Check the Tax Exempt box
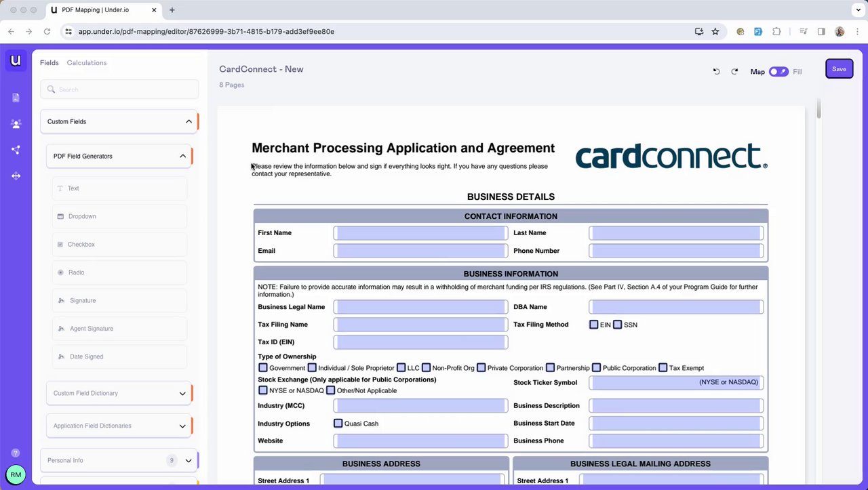The height and width of the screenshot is (490, 868). click(663, 367)
